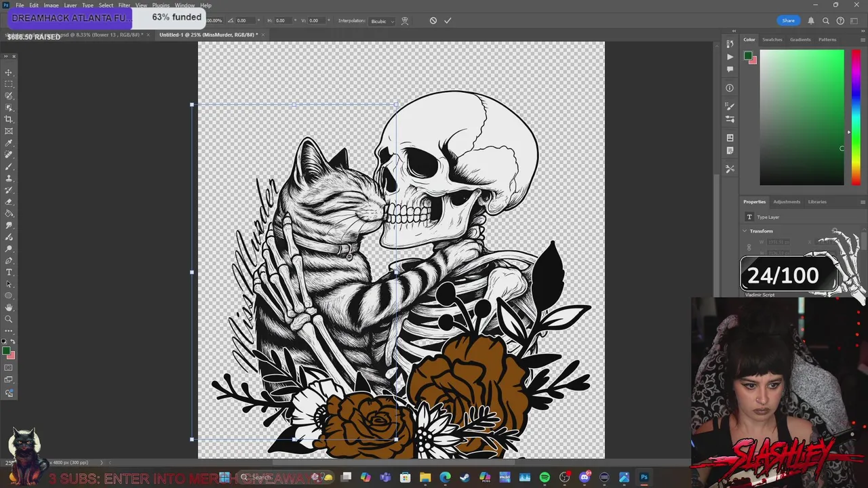Screen dimensions: 868x488
Task: Cancel the transform with the circle-slash icon
Action: coord(433,20)
